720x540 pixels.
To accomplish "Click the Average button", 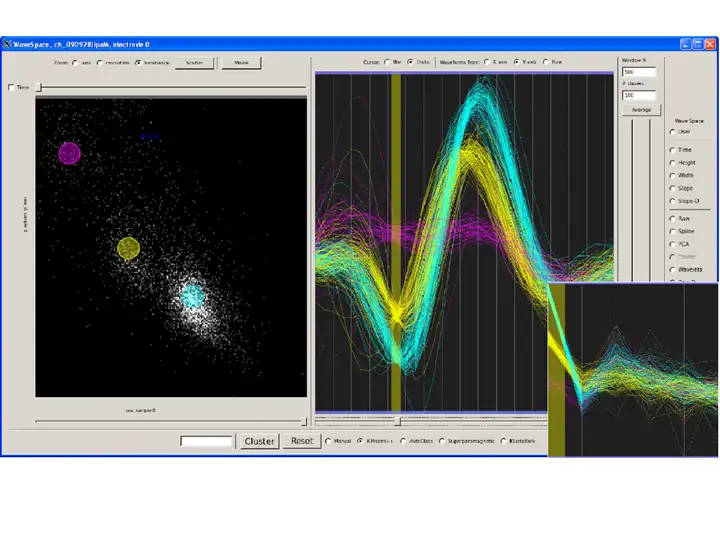I will pos(641,110).
